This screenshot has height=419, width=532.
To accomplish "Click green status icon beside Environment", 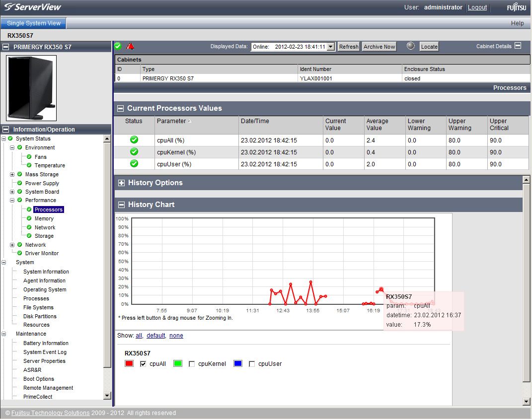I will pyautogui.click(x=20, y=147).
